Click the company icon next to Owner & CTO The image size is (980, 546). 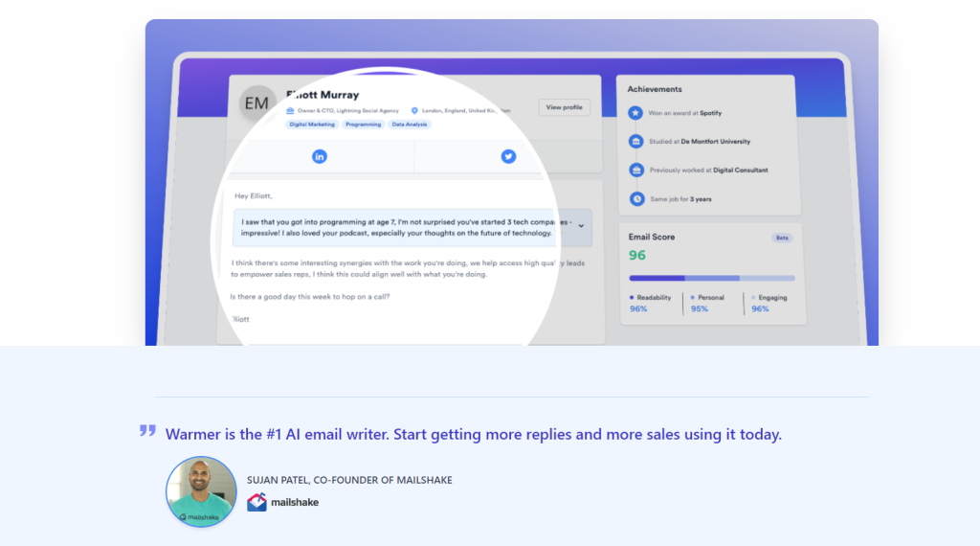coord(290,110)
